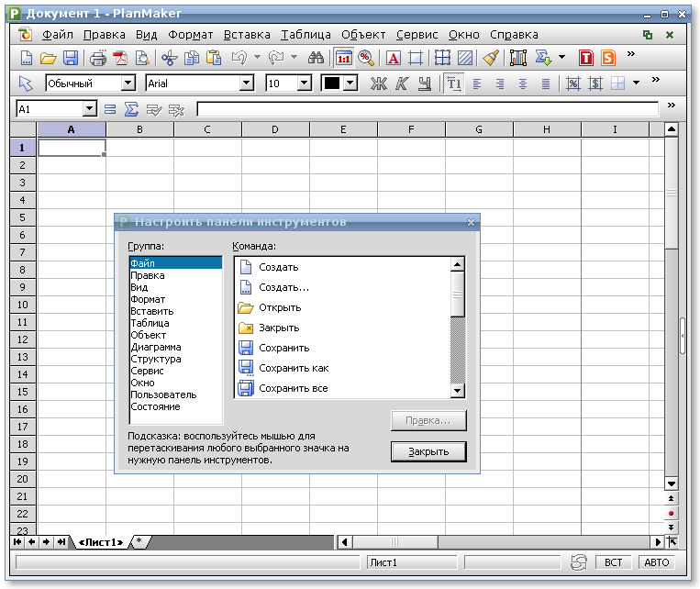
Task: Click the percent number format icon
Action: click(572, 83)
